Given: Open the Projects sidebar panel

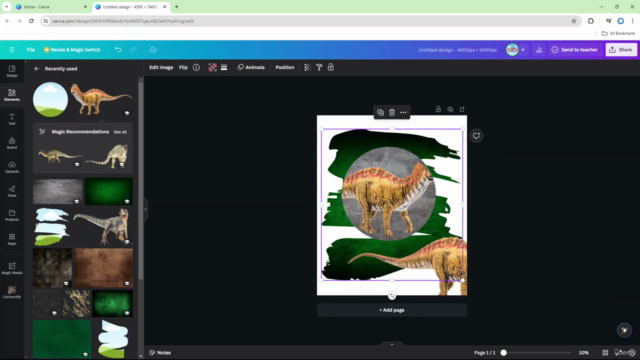Looking at the screenshot, I should pos(12,215).
